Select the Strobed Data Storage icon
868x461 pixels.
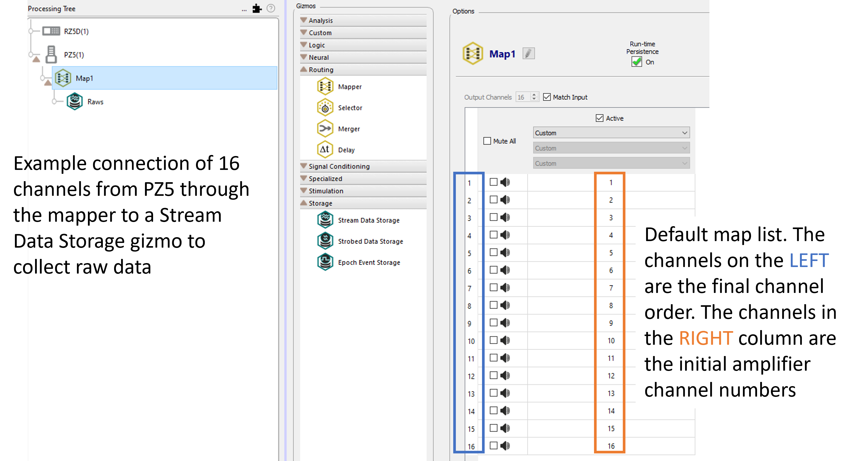tap(325, 241)
